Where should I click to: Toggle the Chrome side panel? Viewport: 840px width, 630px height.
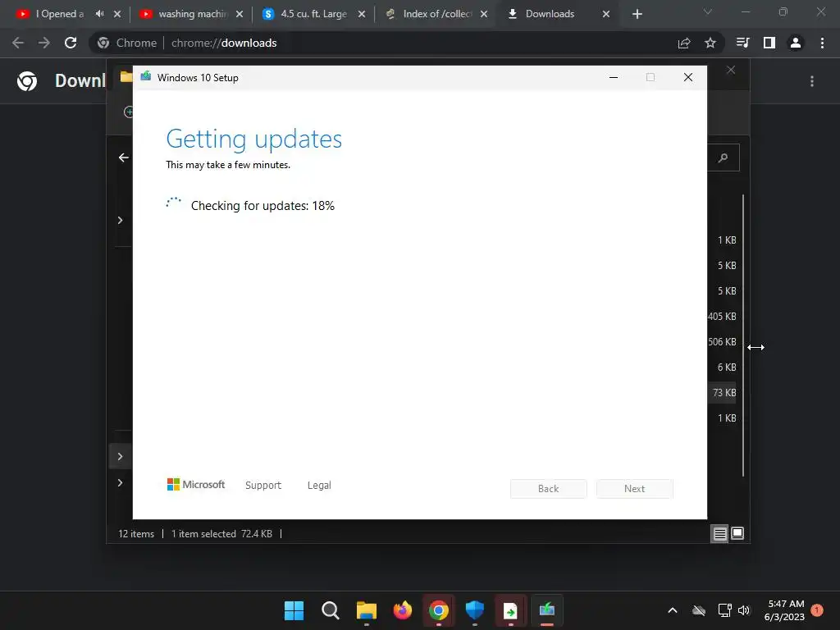[769, 43]
